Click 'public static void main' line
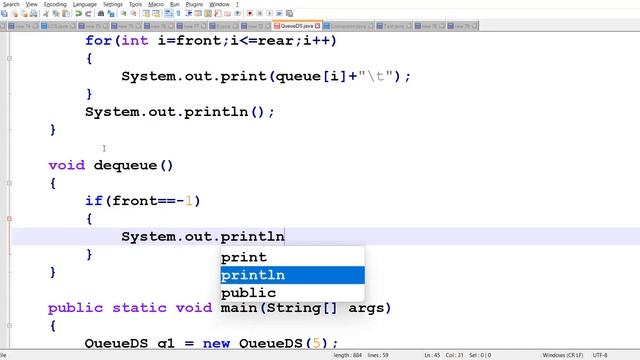This screenshot has height=360, width=640. (x=220, y=308)
